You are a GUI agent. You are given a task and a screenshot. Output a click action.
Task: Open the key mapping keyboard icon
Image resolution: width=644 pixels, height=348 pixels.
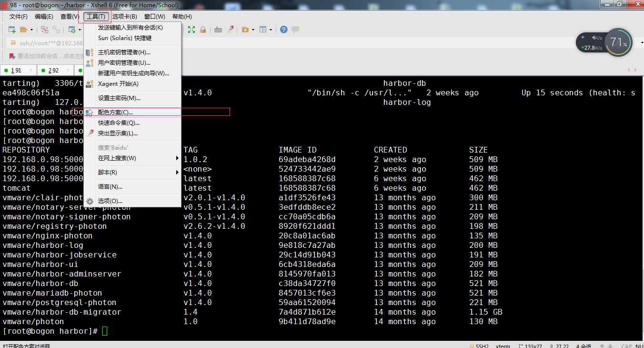tap(218, 30)
